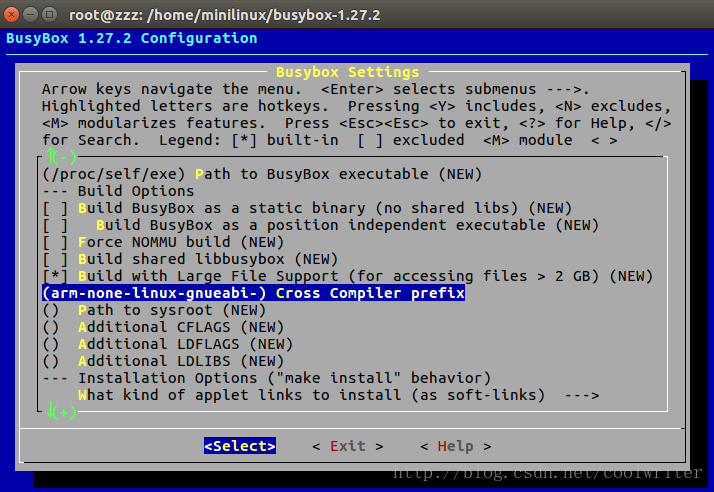714x492 pixels.
Task: Disable Build with Large File Support
Action: tap(348, 276)
